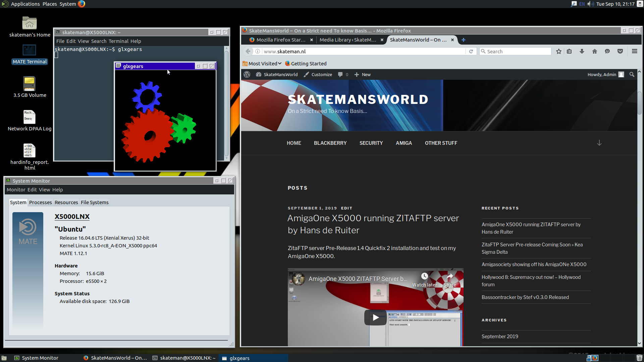Switch to Processes tab in System Monitor
Screen dimensions: 644x362
click(40, 202)
